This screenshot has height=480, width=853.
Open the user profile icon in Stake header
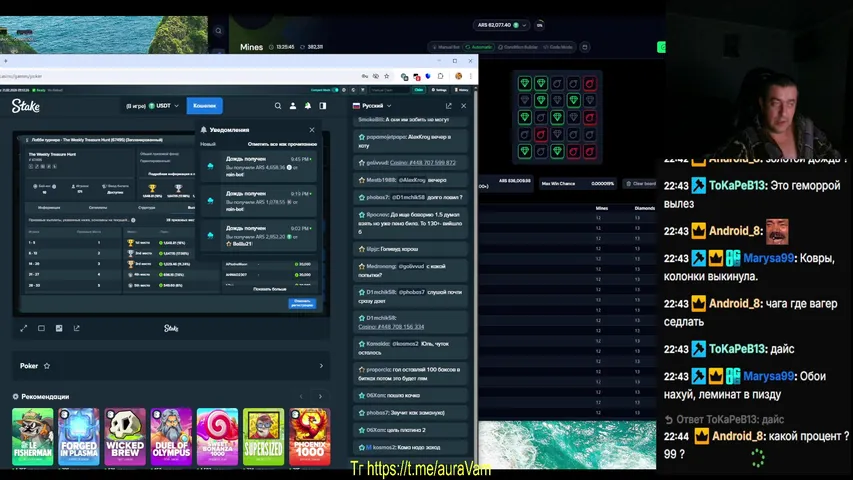click(293, 105)
